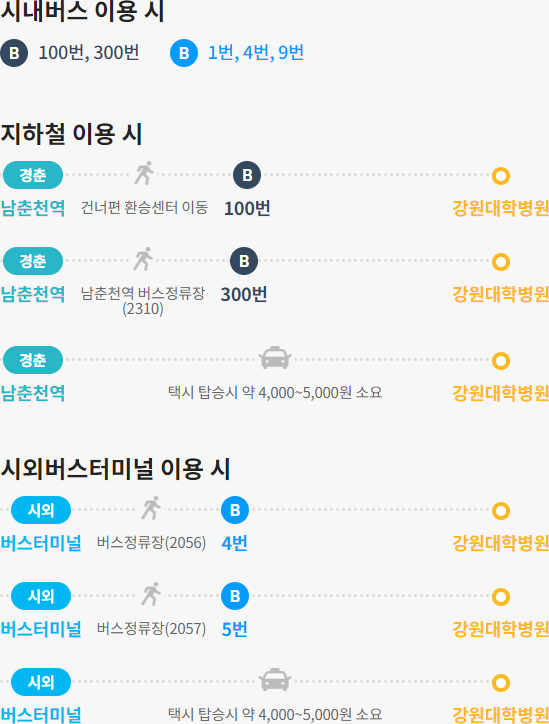
Task: Click the dark bus icon beside 100번, 300번
Action: [14, 53]
